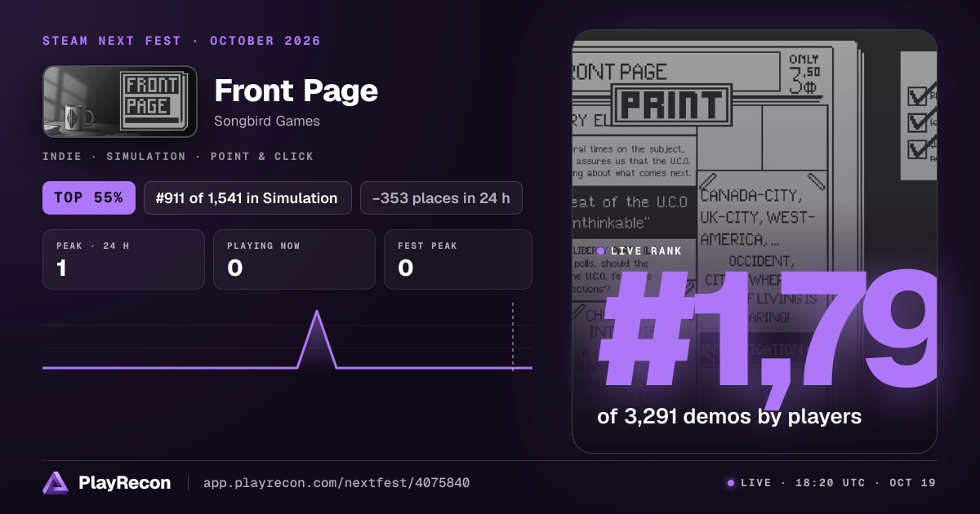Click the Songbird Games developer name

[266, 122]
